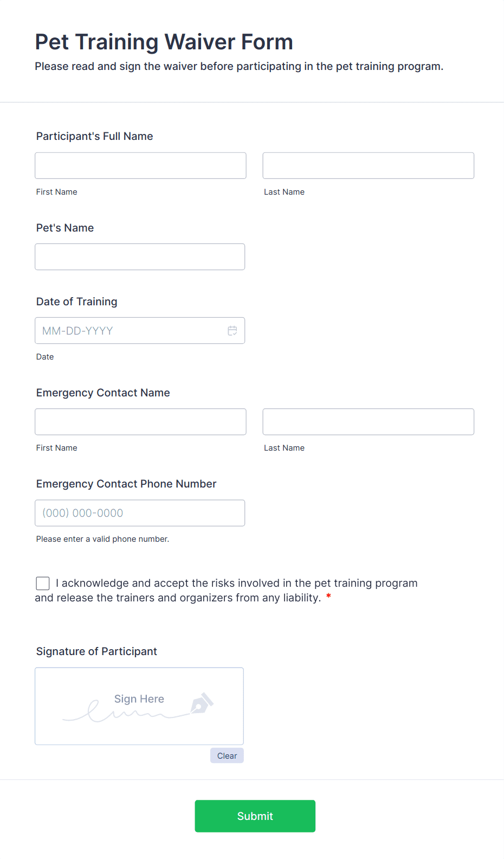
Task: Select the Pet's Name input box
Action: click(140, 257)
